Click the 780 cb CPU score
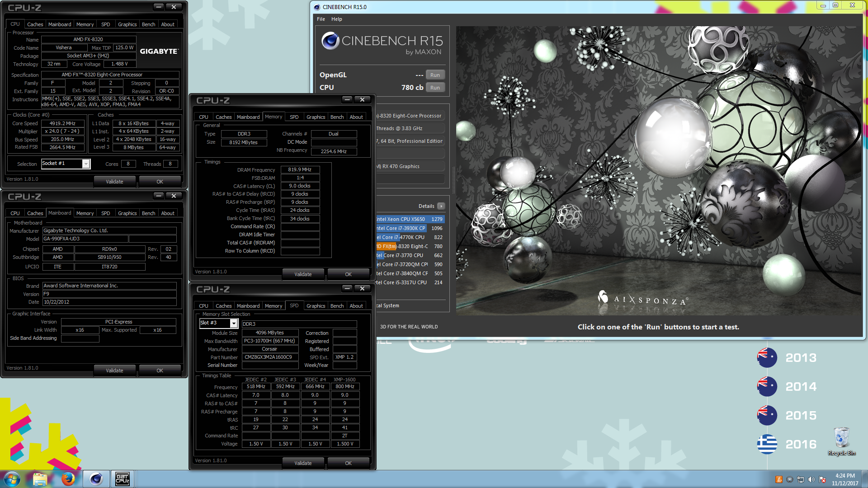The width and height of the screenshot is (868, 488). (412, 88)
